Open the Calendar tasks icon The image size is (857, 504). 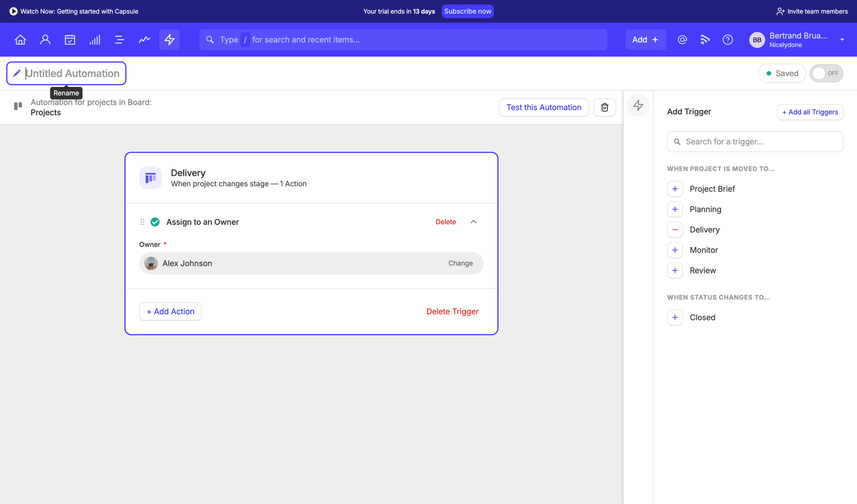(x=70, y=39)
